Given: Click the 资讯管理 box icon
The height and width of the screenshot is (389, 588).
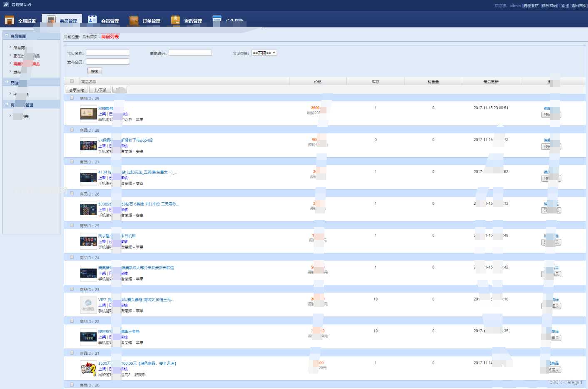Looking at the screenshot, I should pos(175,20).
